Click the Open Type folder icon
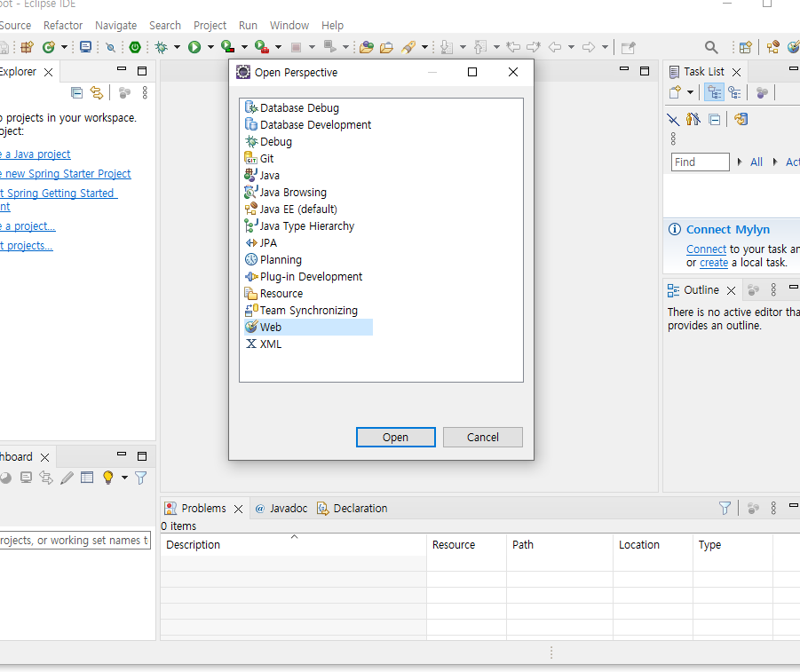 367,47
